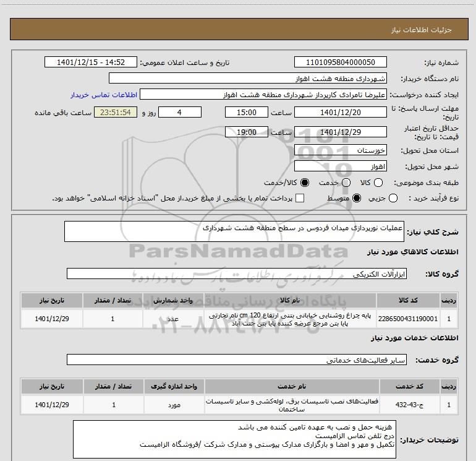Click the price validity time 19:00
This screenshot has width=476, height=461.
point(247,132)
